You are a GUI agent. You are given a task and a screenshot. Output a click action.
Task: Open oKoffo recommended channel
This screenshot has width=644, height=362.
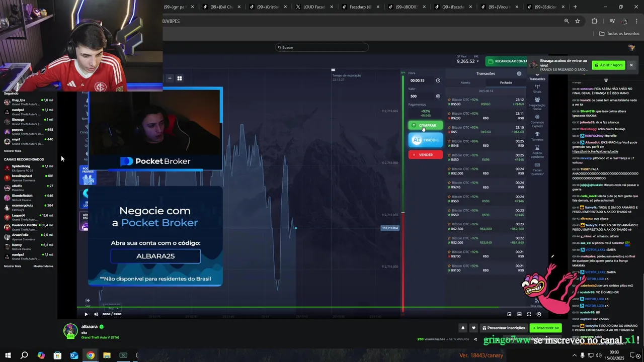point(29,188)
